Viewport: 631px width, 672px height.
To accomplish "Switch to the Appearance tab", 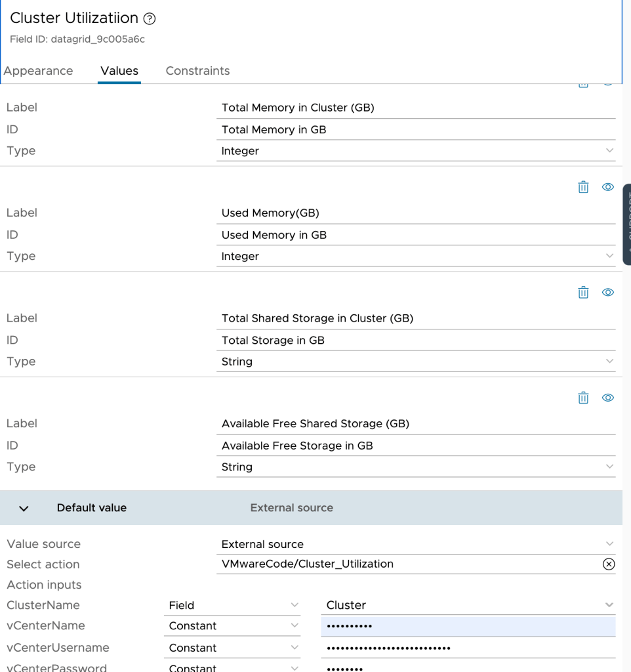I will pos(39,71).
